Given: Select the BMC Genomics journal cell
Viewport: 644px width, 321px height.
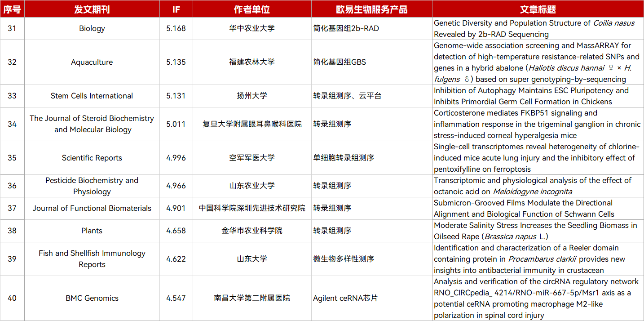Looking at the screenshot, I should pyautogui.click(x=92, y=299).
